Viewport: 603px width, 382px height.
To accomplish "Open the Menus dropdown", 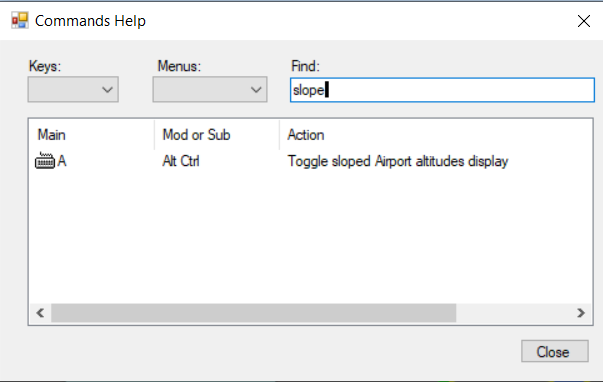I will coord(210,90).
